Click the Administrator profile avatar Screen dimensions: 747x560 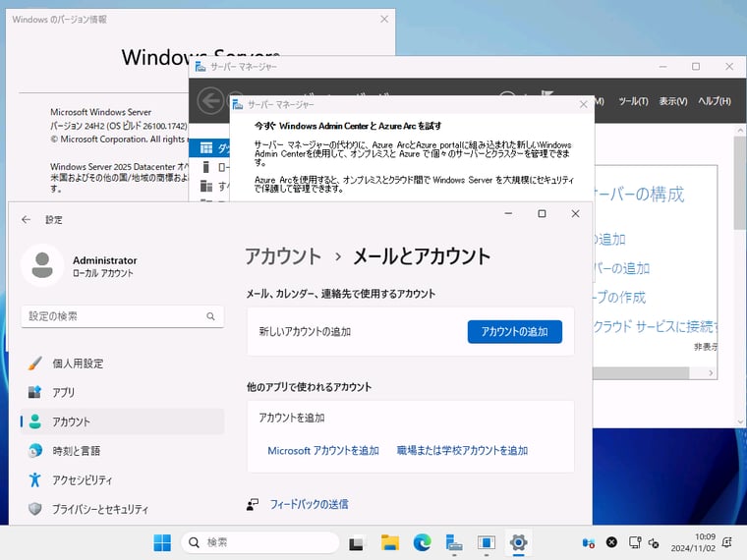tap(42, 265)
